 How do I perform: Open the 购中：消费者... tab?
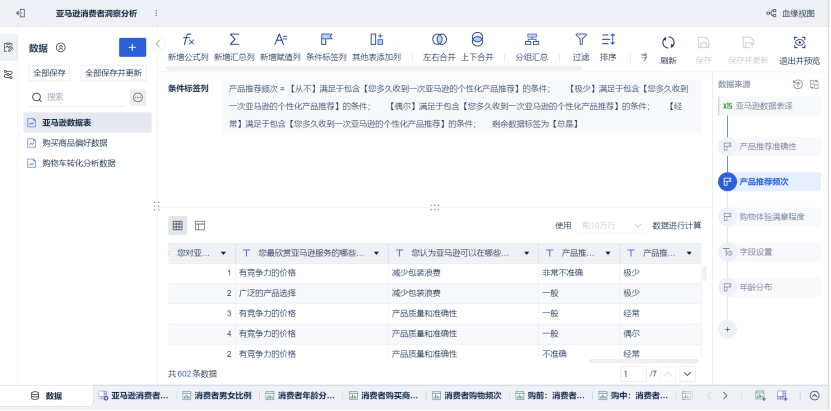pos(633,396)
